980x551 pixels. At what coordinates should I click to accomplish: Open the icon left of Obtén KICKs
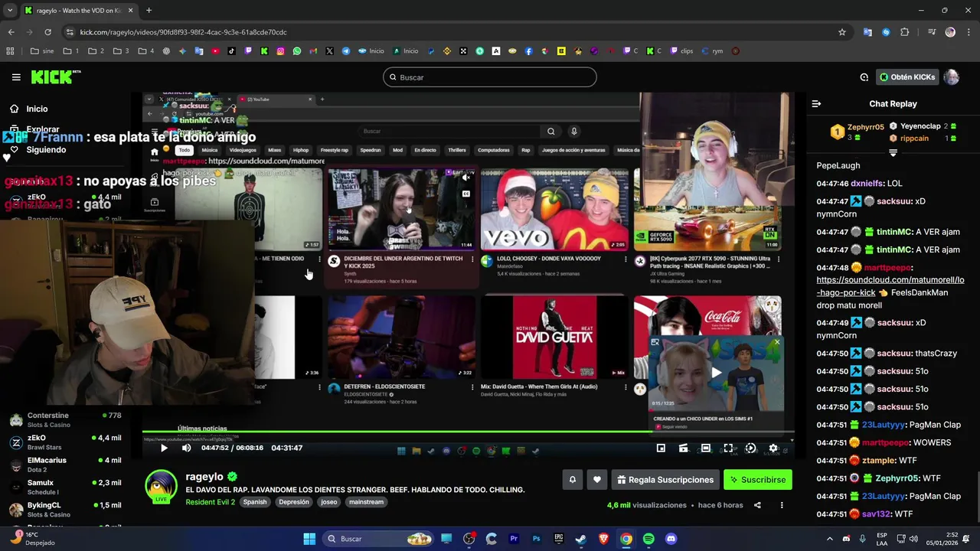(864, 77)
